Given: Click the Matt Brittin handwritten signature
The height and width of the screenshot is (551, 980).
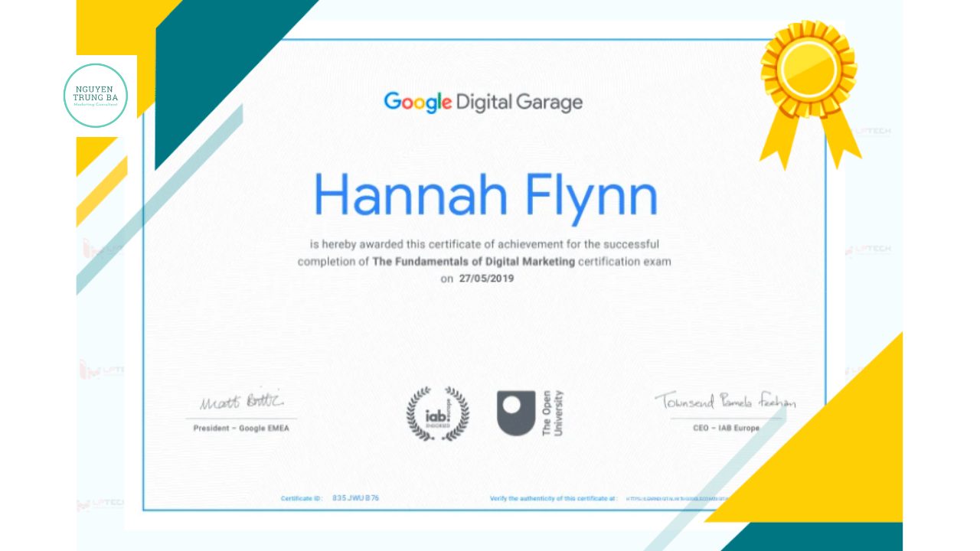Looking at the screenshot, I should point(241,401).
